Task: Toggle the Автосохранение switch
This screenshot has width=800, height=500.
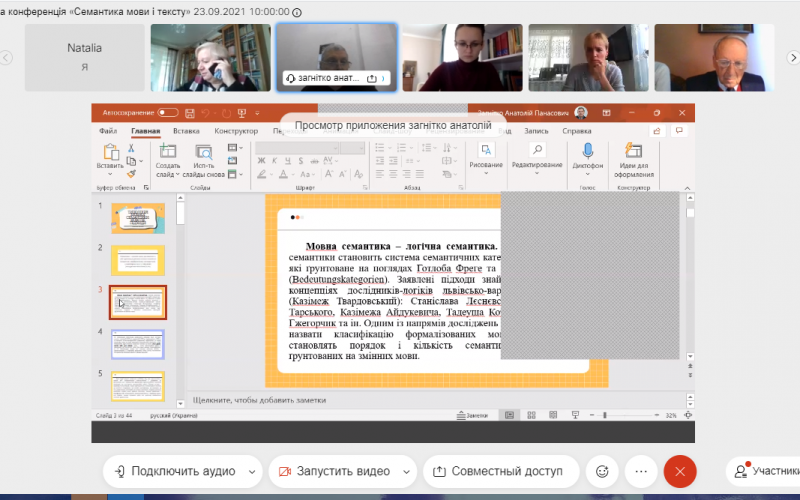Action: (167, 113)
